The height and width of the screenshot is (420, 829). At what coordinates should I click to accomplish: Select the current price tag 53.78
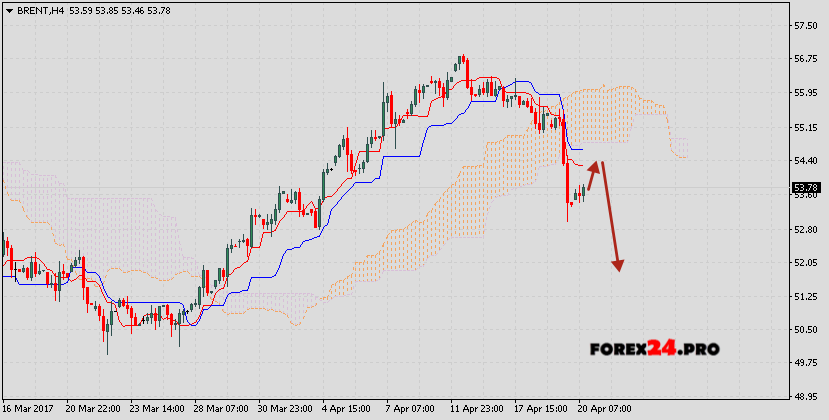pos(806,187)
